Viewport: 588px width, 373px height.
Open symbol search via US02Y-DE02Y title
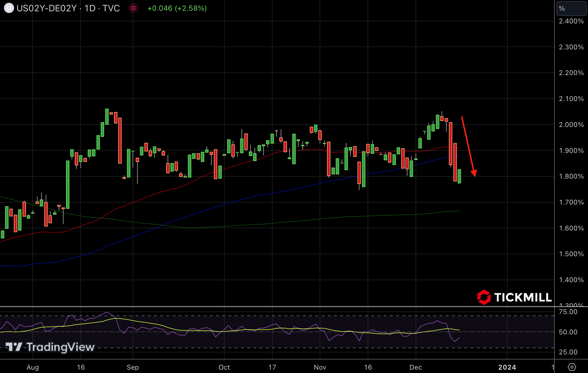click(47, 8)
